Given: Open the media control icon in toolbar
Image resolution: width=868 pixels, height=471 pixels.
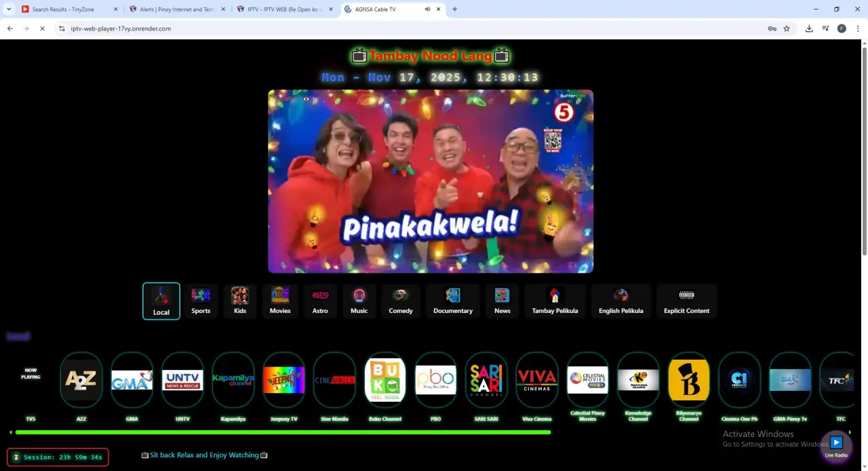Looking at the screenshot, I should pos(825,29).
